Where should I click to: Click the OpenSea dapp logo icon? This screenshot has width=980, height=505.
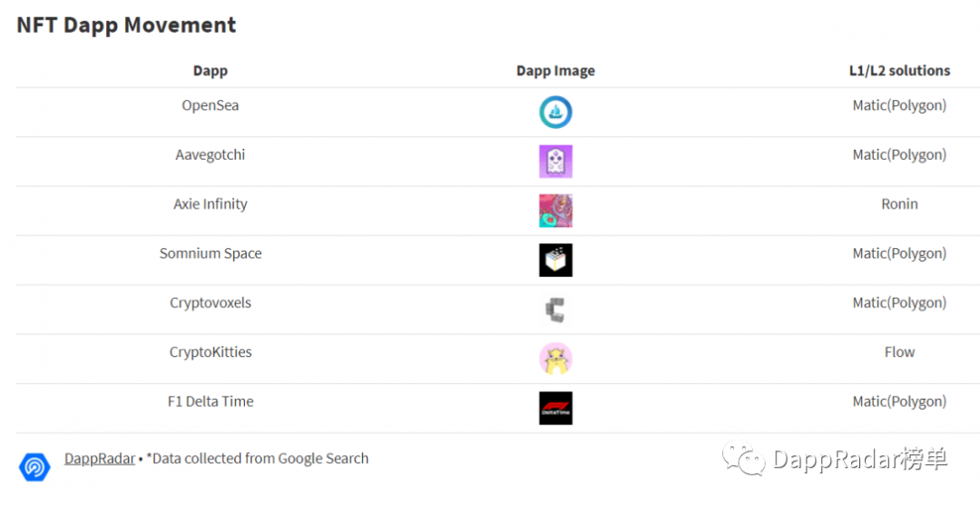click(555, 113)
